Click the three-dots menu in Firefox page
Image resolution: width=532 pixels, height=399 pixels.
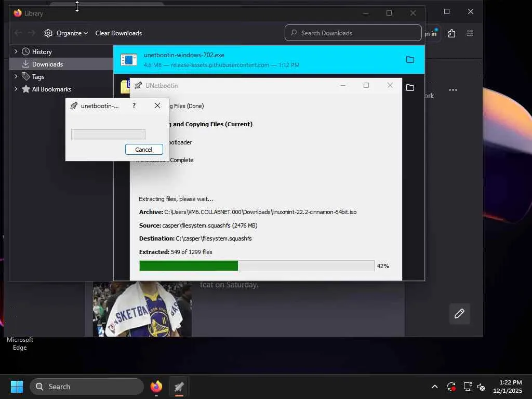pyautogui.click(x=453, y=90)
